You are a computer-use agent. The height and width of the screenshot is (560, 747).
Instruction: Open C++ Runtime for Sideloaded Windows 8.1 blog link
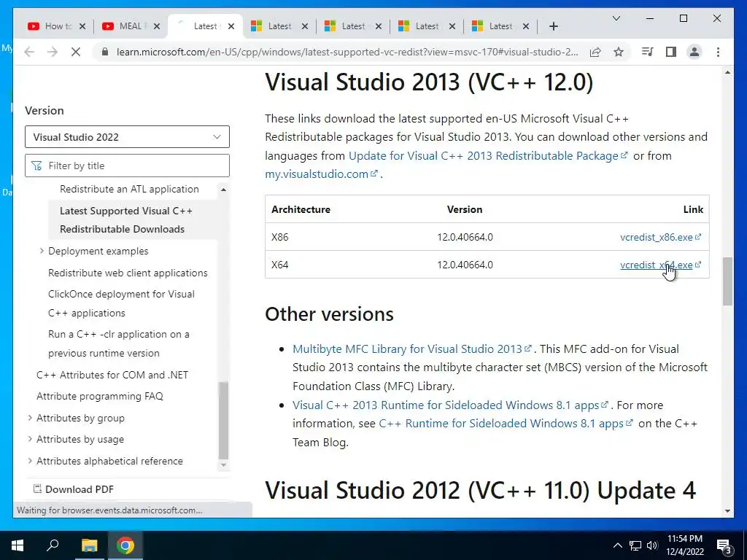[506, 424]
